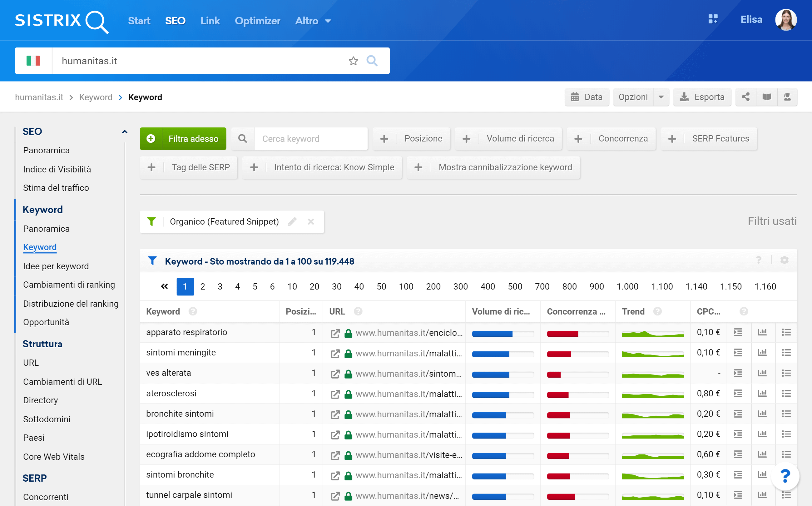Image resolution: width=812 pixels, height=506 pixels.
Task: Click the tutorial graduate icon
Action: (x=787, y=97)
